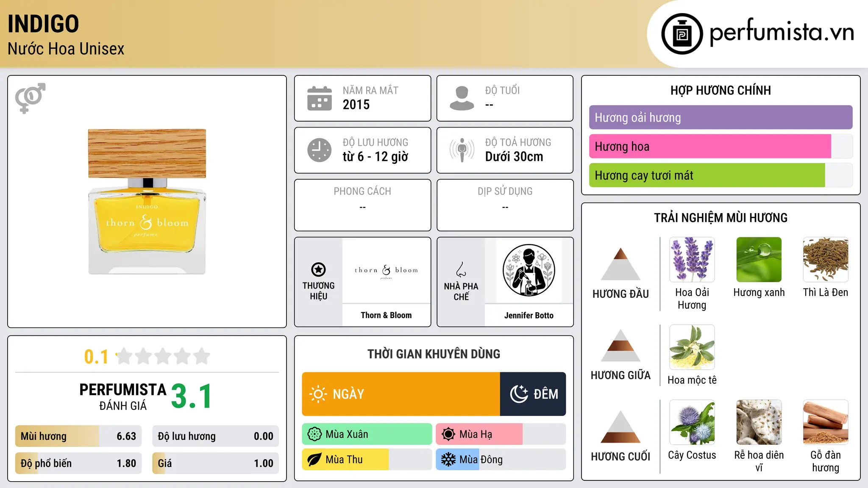This screenshot has height=488, width=868.
Task: Click the perfumista.vn bottle logo icon
Action: pos(682,34)
